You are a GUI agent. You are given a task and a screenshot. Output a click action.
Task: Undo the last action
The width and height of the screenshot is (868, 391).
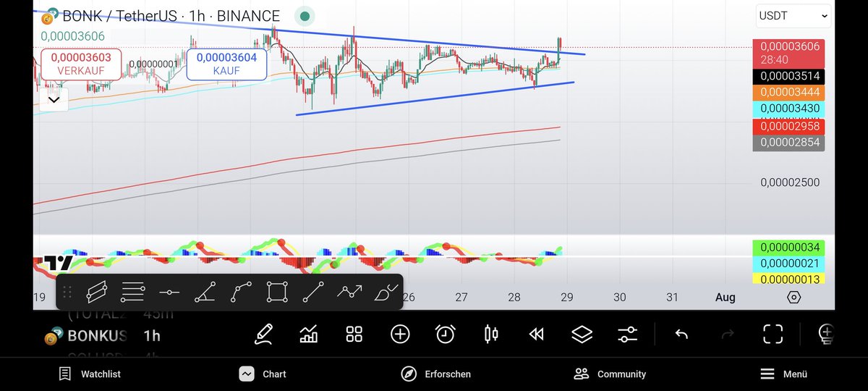pos(681,334)
